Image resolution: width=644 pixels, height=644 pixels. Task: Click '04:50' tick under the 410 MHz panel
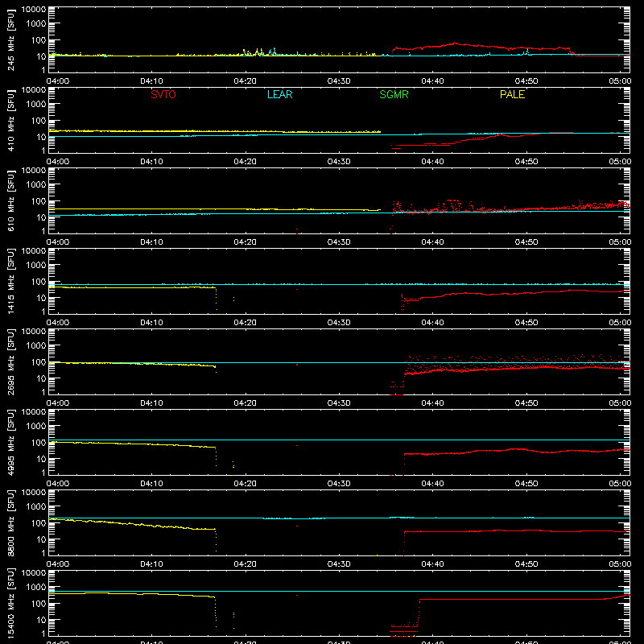tap(526, 162)
